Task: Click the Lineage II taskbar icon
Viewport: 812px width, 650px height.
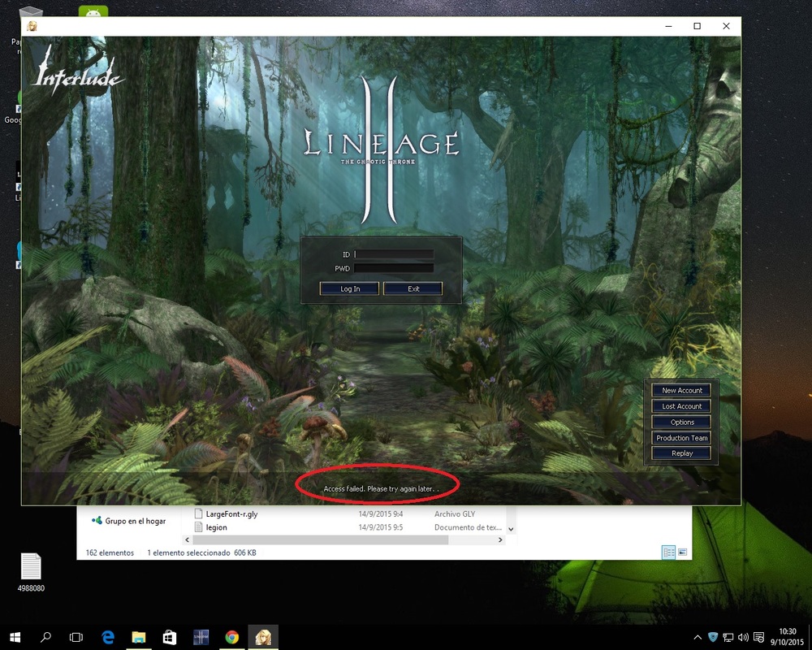Action: click(263, 637)
